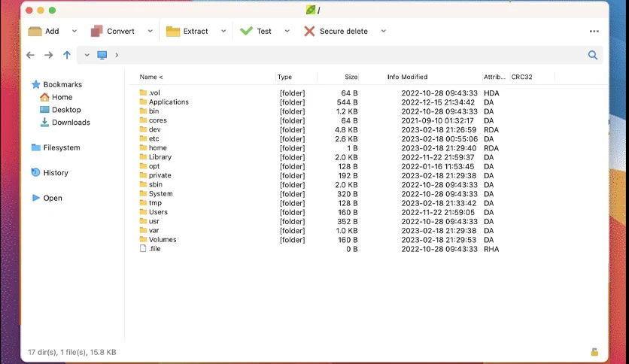Screen dimensions: 629x364
Task: Click the Bookmarks star icon
Action: coord(35,84)
